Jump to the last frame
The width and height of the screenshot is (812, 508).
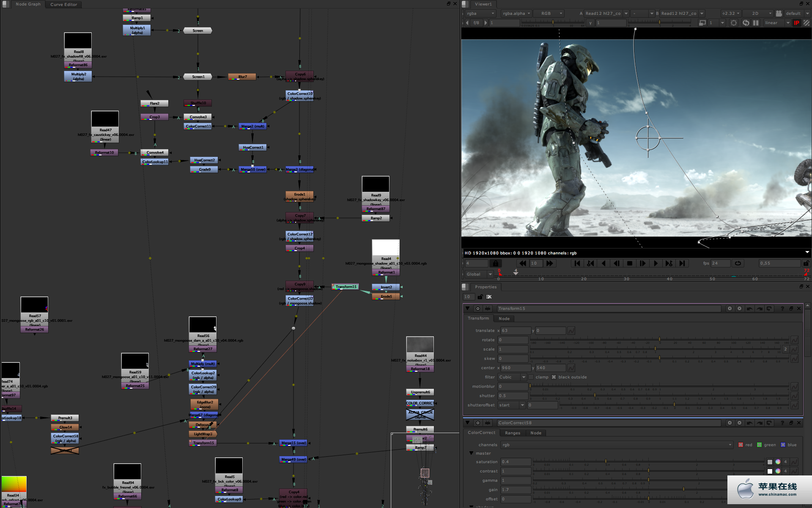pos(682,263)
